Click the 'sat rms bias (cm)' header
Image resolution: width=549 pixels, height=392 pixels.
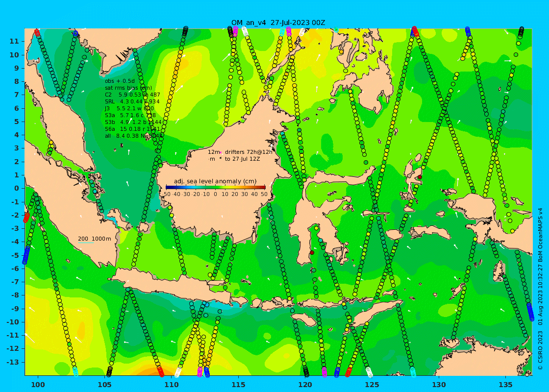[x=128, y=88]
